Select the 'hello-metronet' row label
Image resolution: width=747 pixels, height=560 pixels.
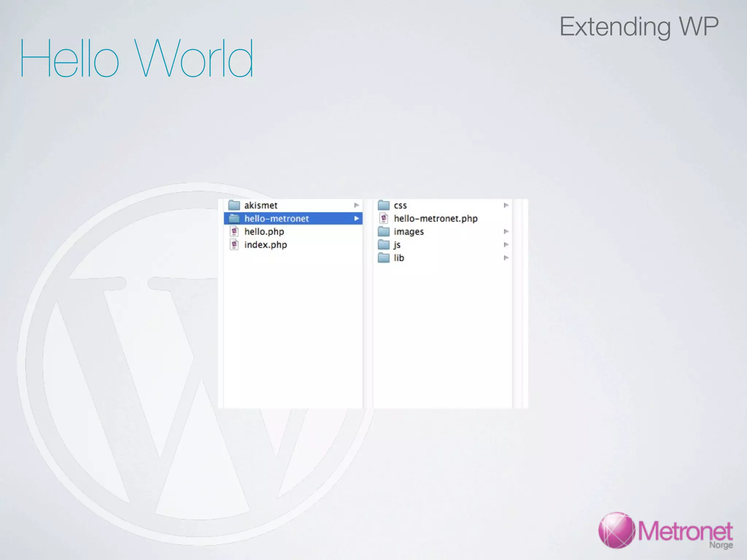click(x=276, y=218)
